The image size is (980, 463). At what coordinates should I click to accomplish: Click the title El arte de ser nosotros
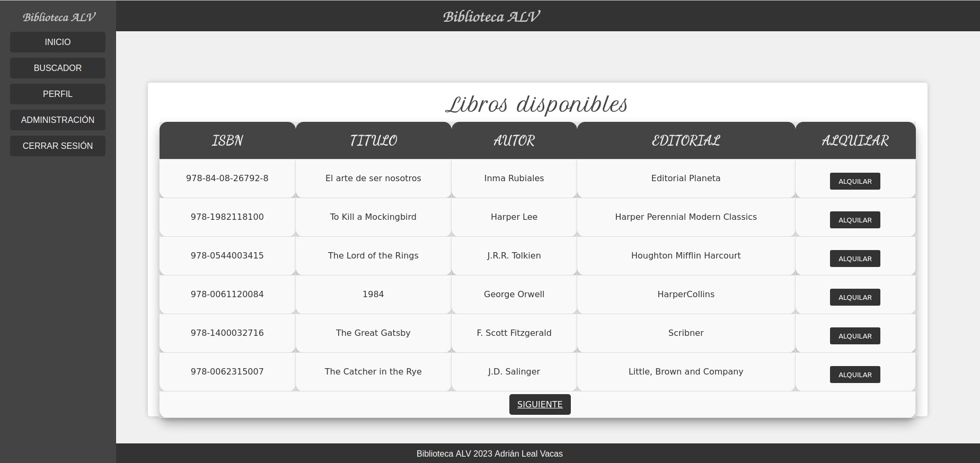tap(373, 178)
